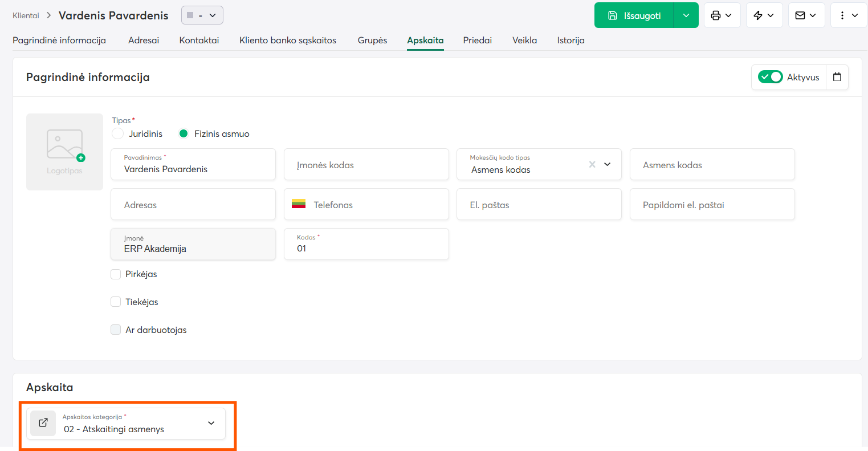Expand the Išsaugoti arrow dropdown

click(686, 15)
